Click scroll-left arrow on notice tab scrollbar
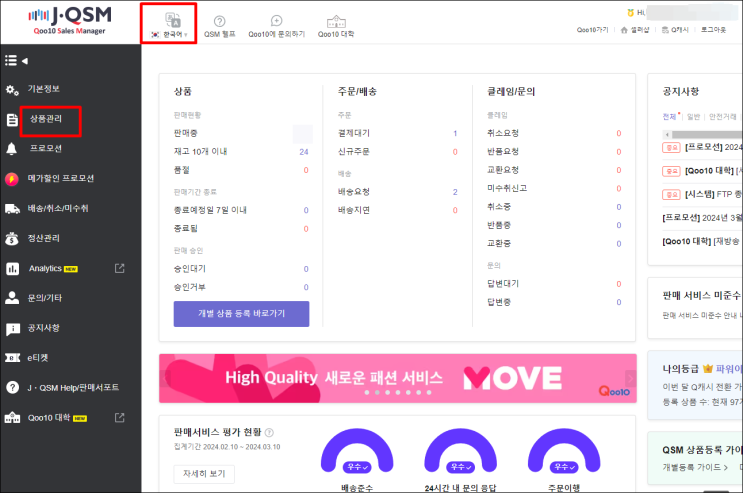 click(667, 135)
